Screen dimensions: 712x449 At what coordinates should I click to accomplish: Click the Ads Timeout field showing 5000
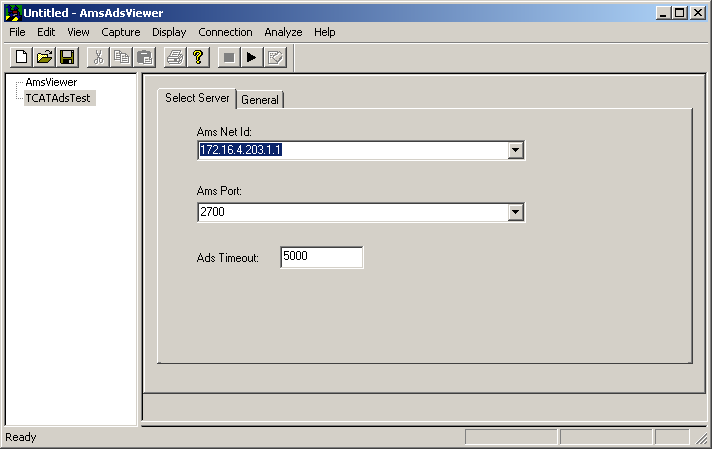pos(321,257)
